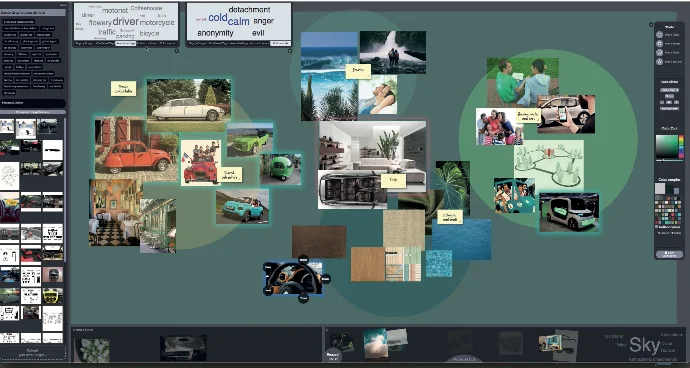
Task: Pick a color in the green saturation square
Action: pos(667,147)
